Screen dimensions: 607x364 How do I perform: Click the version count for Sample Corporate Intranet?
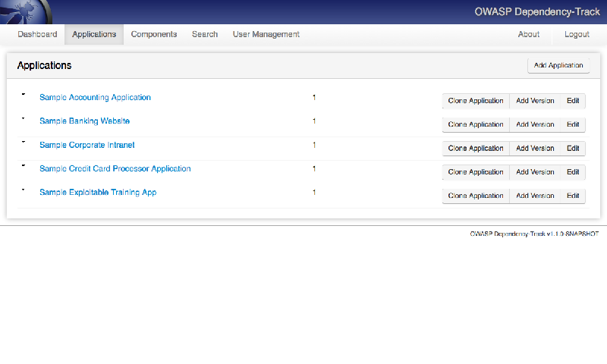(314, 145)
